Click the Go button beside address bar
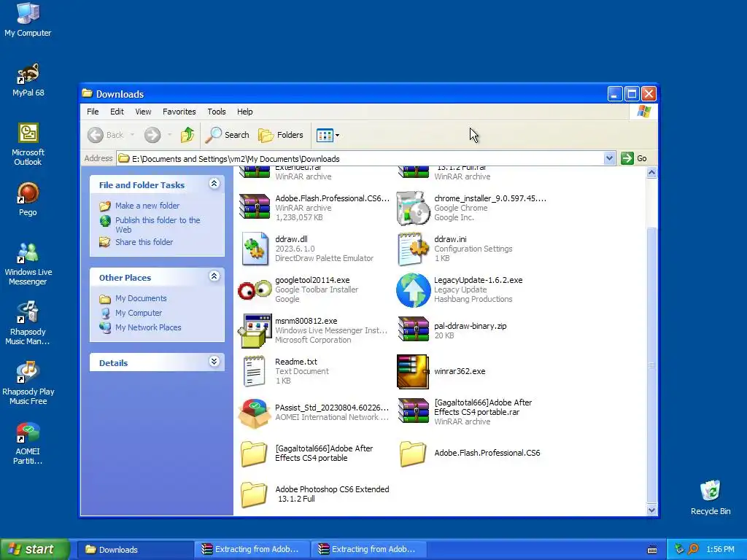747x560 pixels. 635,158
